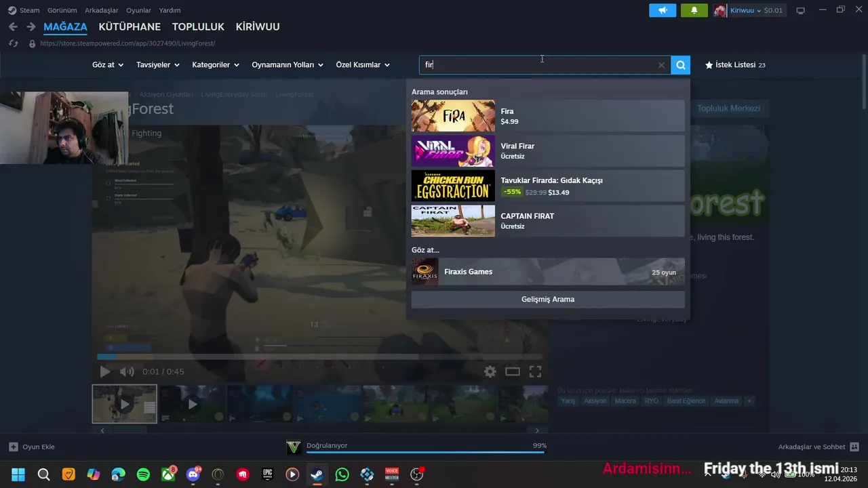Screen dimensions: 868x488
Task: Click the Steam taskbar icon
Action: pyautogui.click(x=317, y=474)
